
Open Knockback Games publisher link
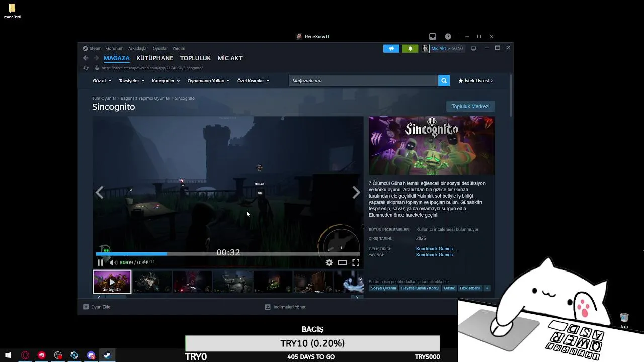[x=434, y=255]
